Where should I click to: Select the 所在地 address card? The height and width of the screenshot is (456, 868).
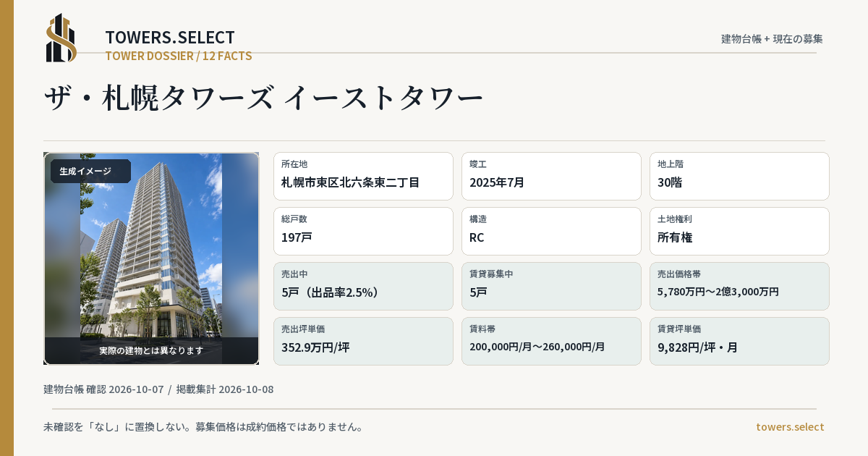pyautogui.click(x=363, y=176)
